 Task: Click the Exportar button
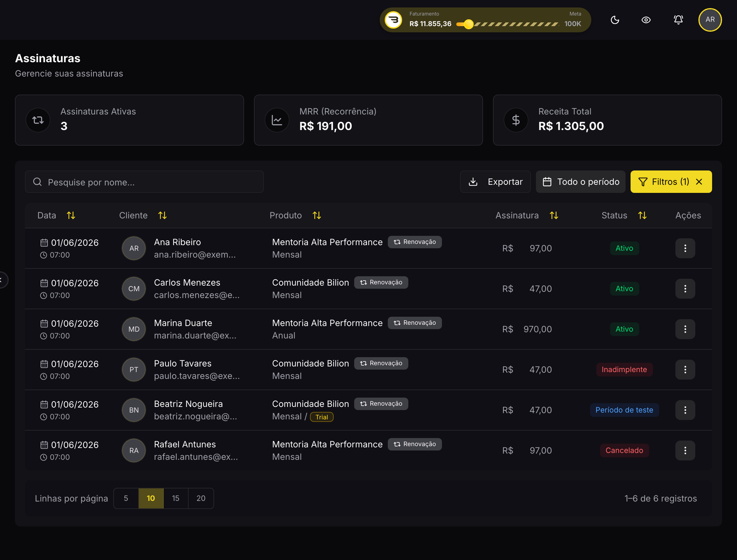(495, 182)
